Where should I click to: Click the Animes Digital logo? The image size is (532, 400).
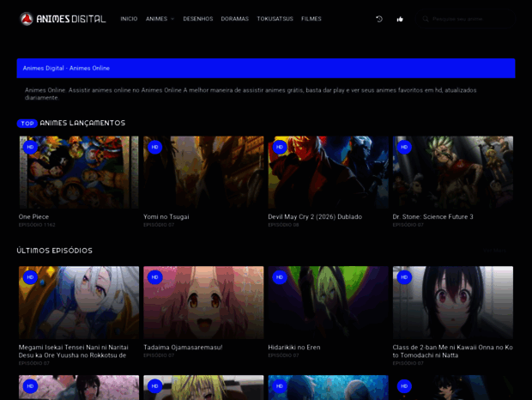tap(63, 19)
